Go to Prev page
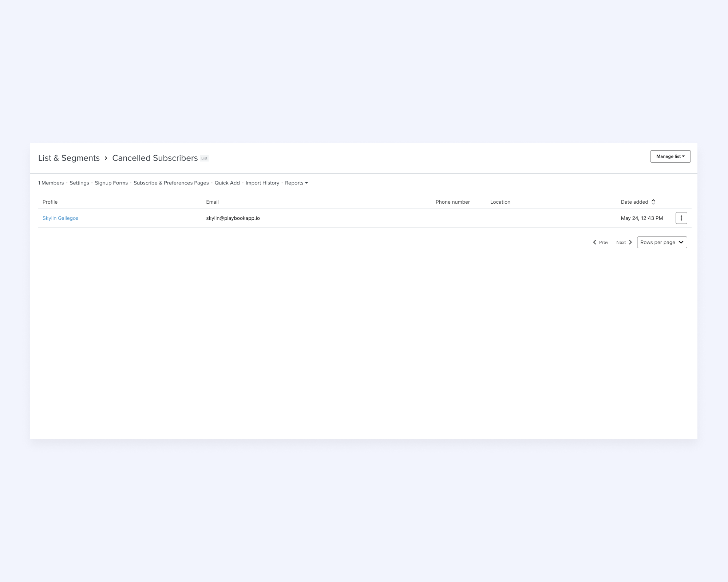728x582 pixels. point(601,242)
